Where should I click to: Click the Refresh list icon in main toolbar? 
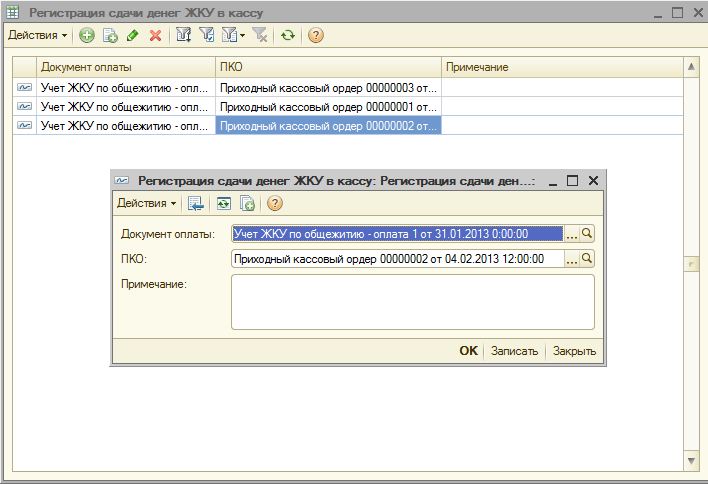tap(288, 35)
